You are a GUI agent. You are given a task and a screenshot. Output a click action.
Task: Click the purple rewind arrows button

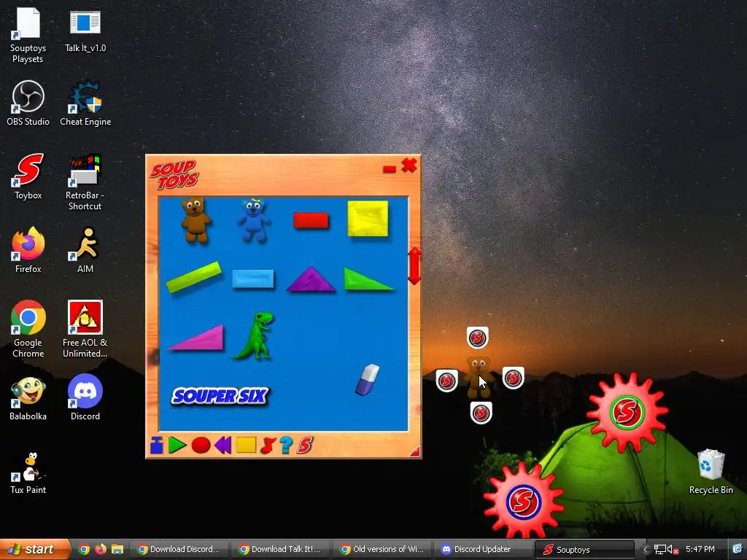pyautogui.click(x=222, y=446)
